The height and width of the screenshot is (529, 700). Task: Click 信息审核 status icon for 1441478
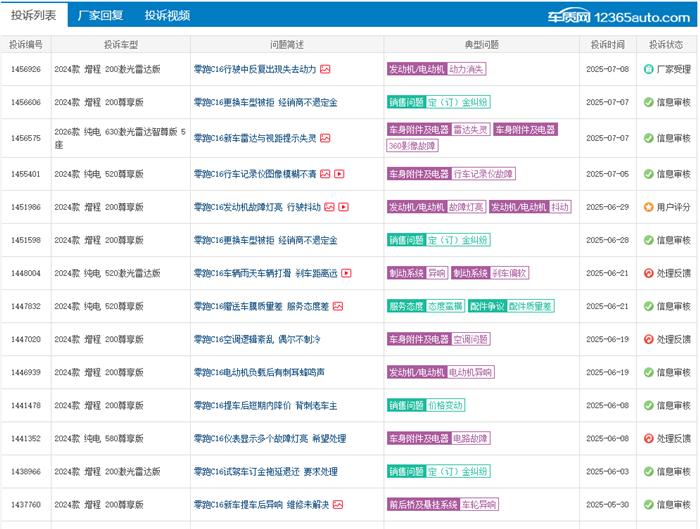click(x=649, y=405)
